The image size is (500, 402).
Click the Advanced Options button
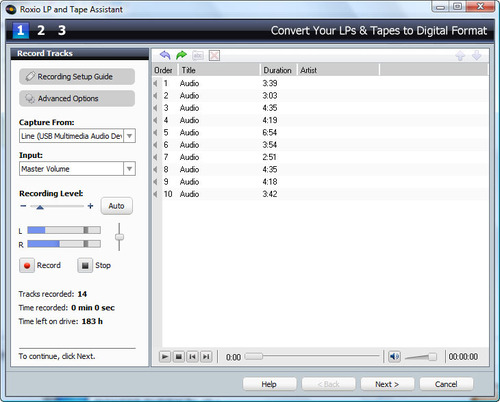pos(77,98)
